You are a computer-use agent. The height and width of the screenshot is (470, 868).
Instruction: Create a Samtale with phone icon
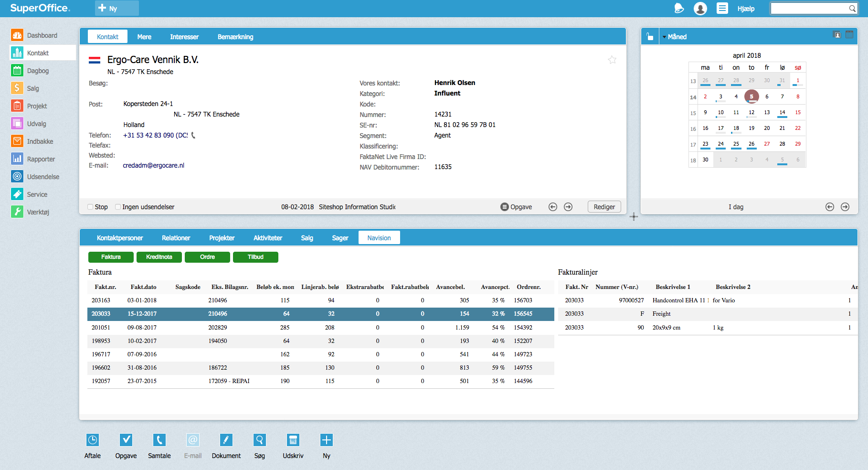click(159, 440)
